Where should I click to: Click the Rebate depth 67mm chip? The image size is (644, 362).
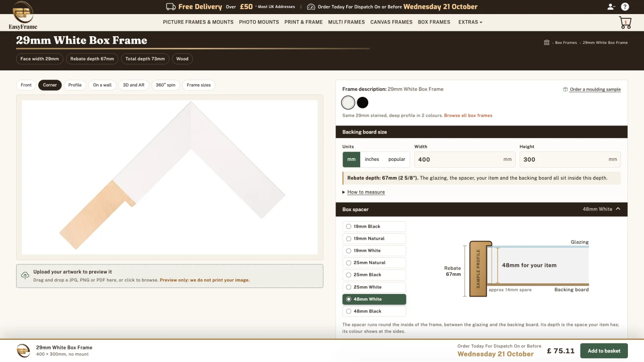92,59
